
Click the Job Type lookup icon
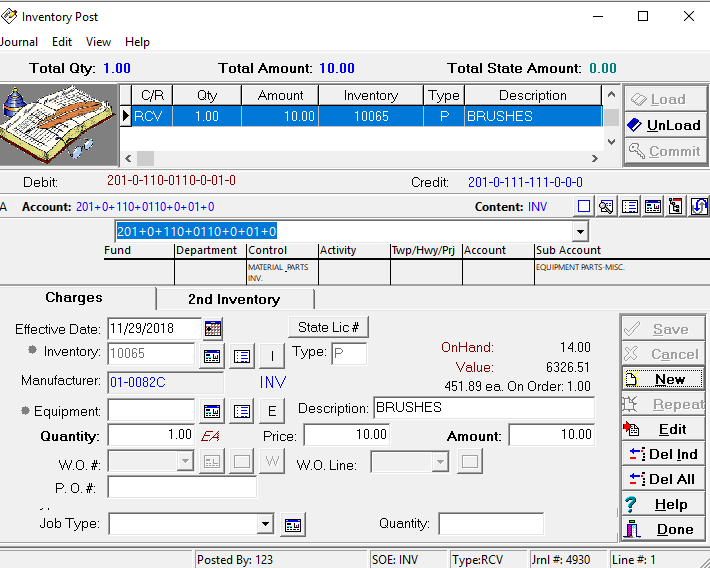coord(292,524)
